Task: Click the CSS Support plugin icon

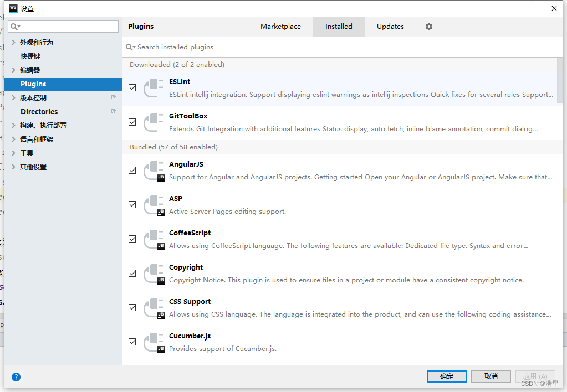Action: point(154,308)
